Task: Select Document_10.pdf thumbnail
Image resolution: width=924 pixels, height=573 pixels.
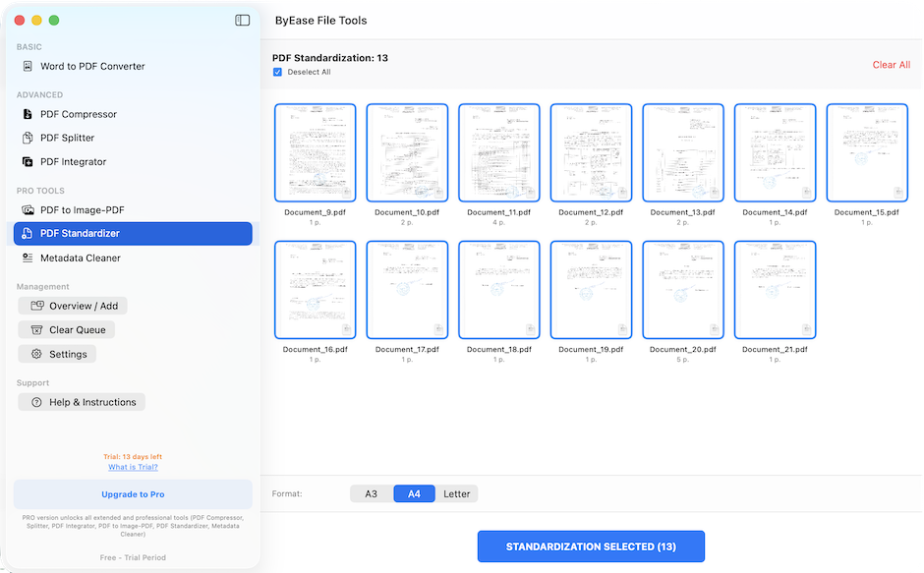Action: (x=407, y=152)
